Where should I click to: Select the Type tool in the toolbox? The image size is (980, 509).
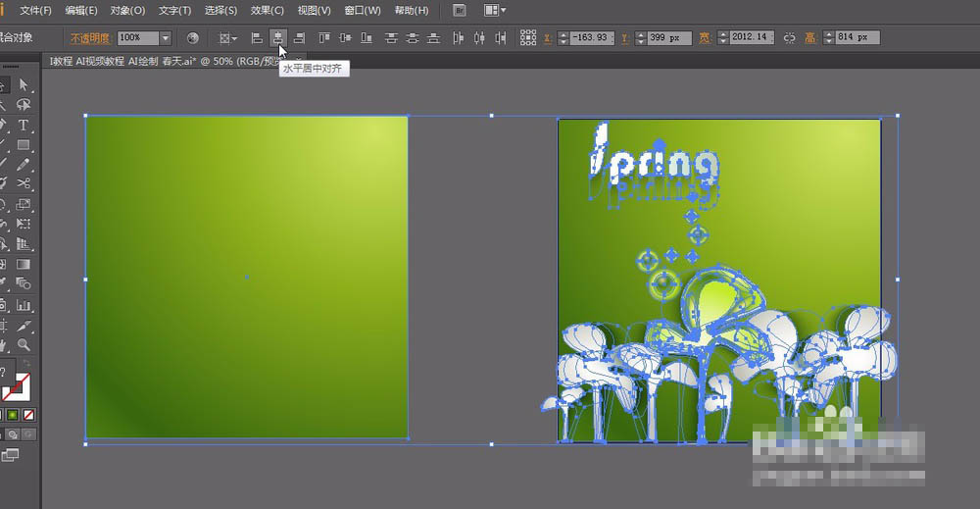(x=23, y=126)
